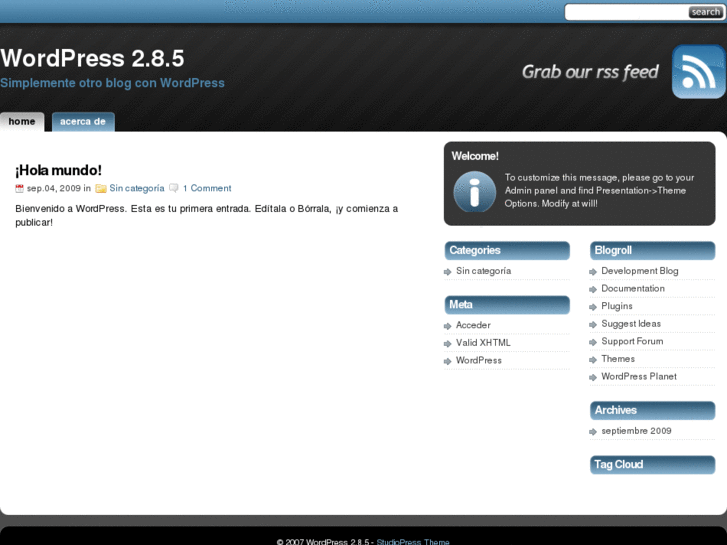Click tagline Simplemente otro blog con WordPress
Image resolution: width=727 pixels, height=545 pixels.
point(112,83)
